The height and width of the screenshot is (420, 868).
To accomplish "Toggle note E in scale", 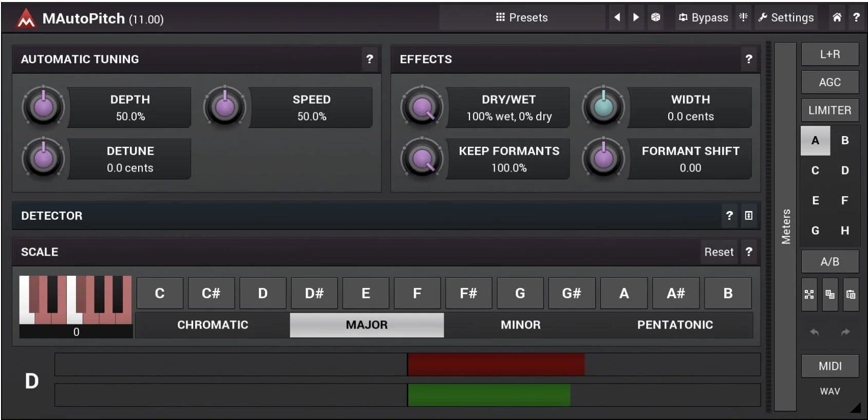I will [x=366, y=294].
